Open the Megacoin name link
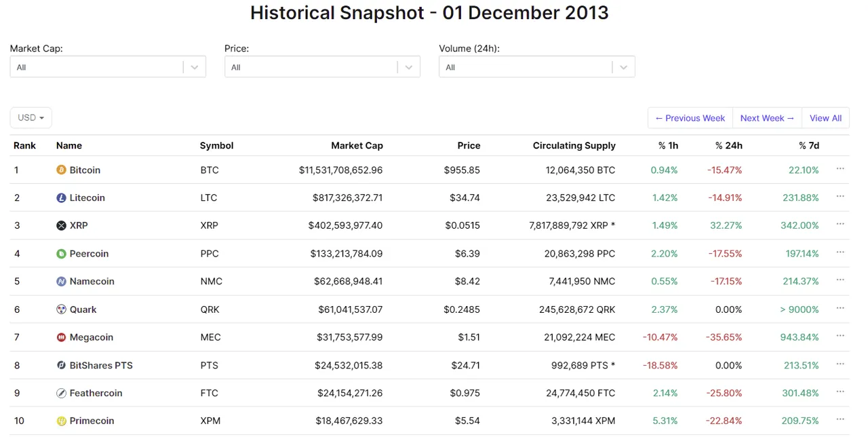 click(x=92, y=337)
